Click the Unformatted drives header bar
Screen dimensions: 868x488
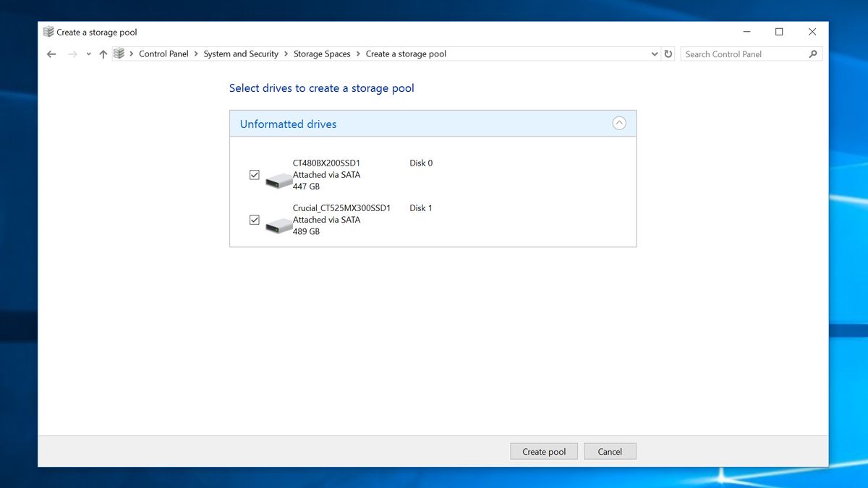click(x=433, y=123)
